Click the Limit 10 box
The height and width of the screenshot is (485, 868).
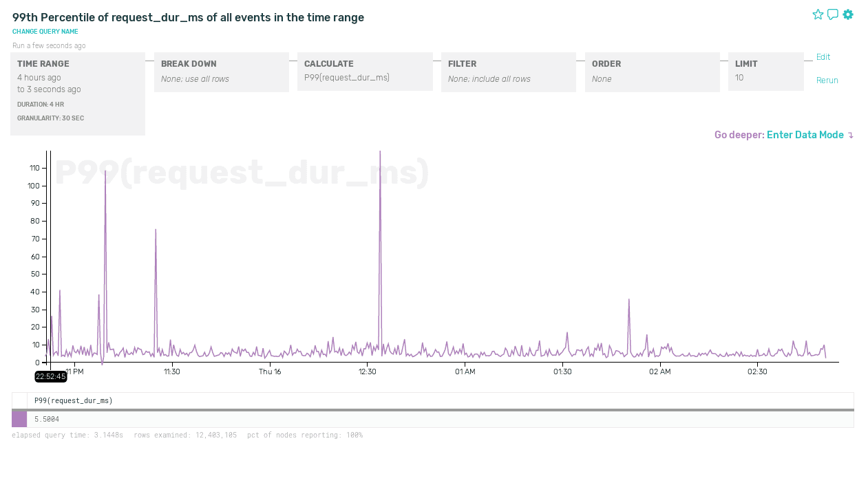point(765,71)
